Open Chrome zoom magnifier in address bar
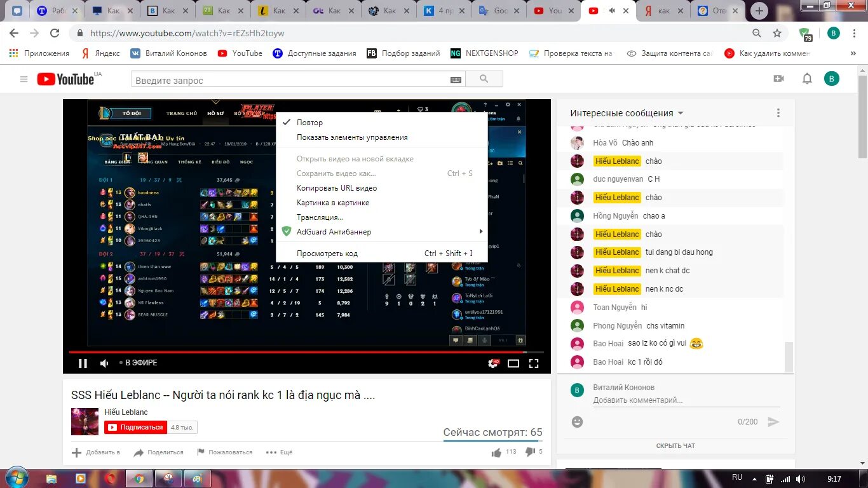Image resolution: width=868 pixels, height=488 pixels. [757, 33]
